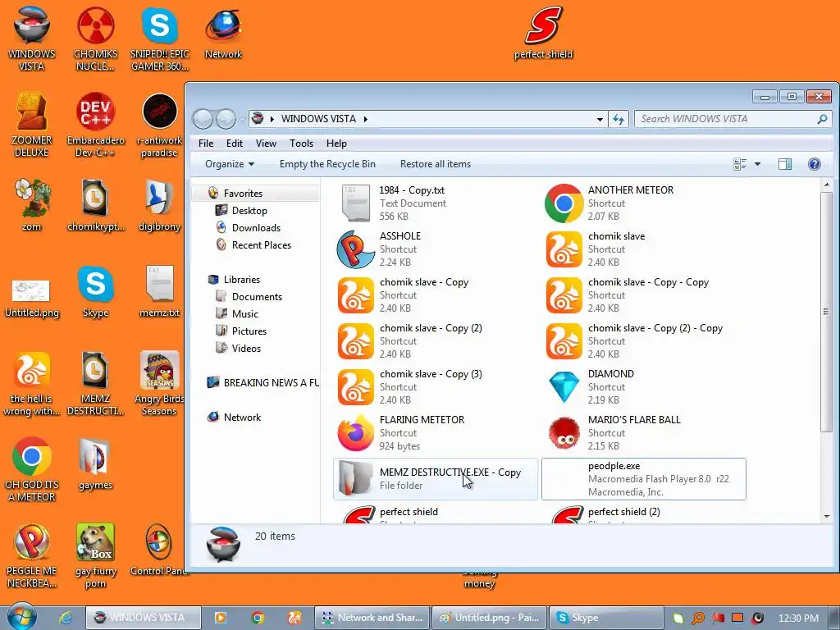Open the View menu
The width and height of the screenshot is (840, 630).
[x=266, y=144]
